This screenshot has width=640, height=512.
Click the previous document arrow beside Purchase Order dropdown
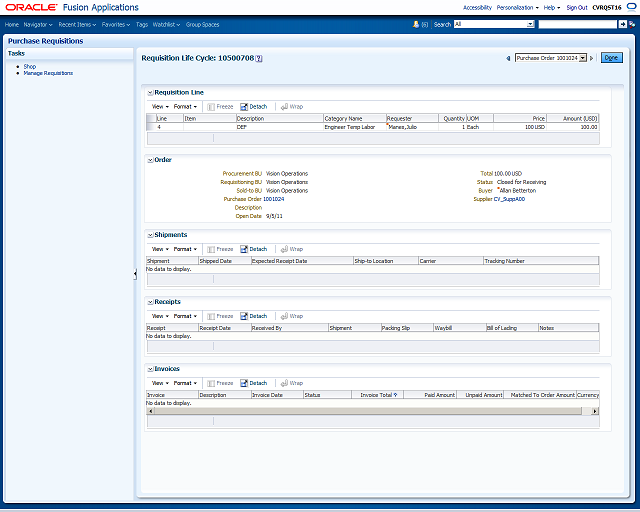(508, 58)
